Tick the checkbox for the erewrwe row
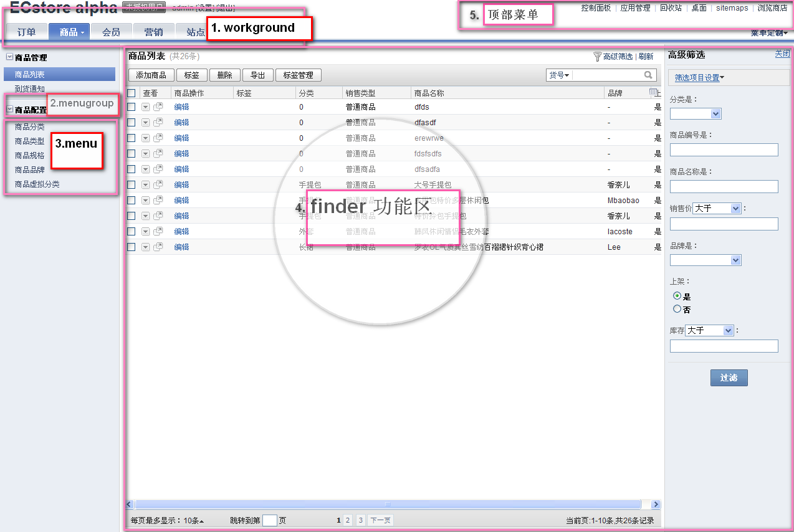794x532 pixels. click(x=131, y=138)
